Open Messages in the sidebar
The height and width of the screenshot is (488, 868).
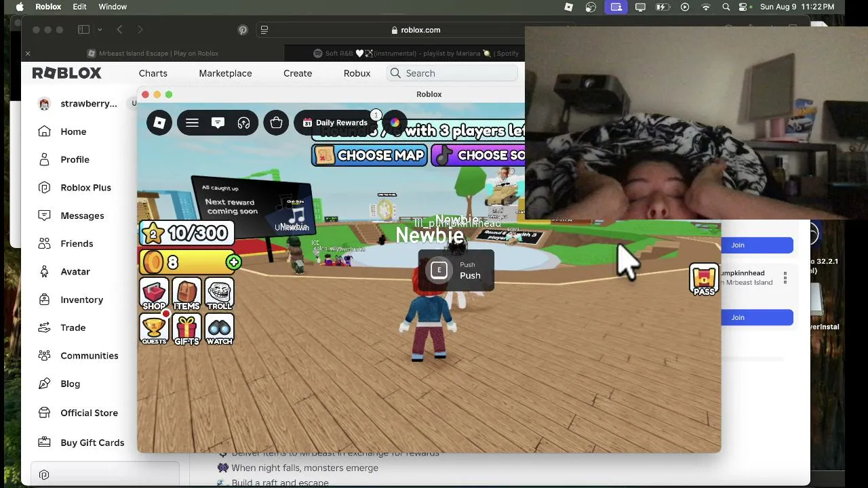pos(82,216)
